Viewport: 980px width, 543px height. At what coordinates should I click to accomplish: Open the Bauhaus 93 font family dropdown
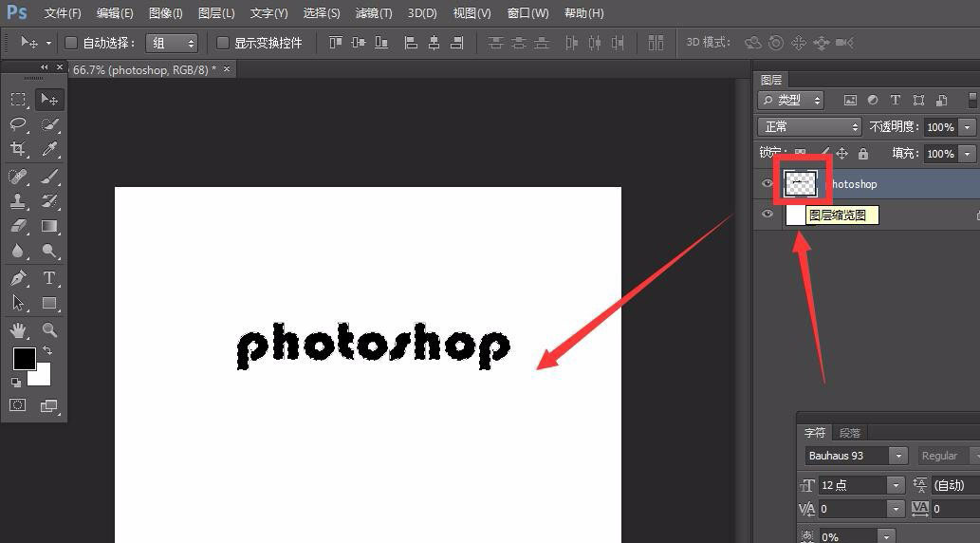898,456
